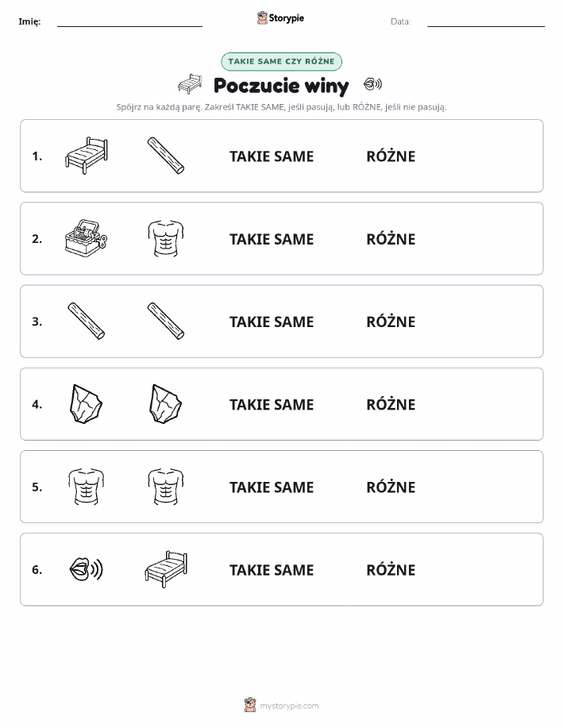The width and height of the screenshot is (563, 728).
Task: Select TAKIE SAME in row 5
Action: click(272, 487)
